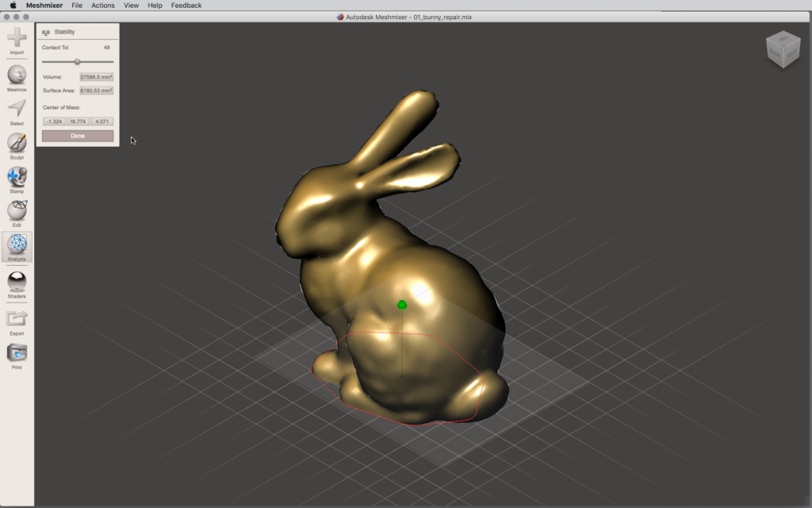812x508 pixels.
Task: Choose the Select tool
Action: point(17,109)
